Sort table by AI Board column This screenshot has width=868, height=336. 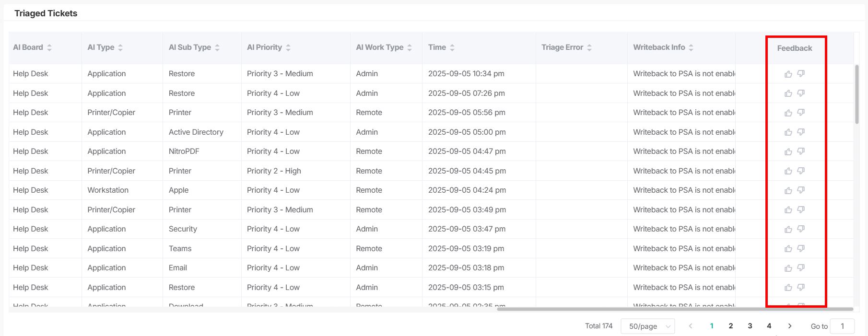(49, 47)
